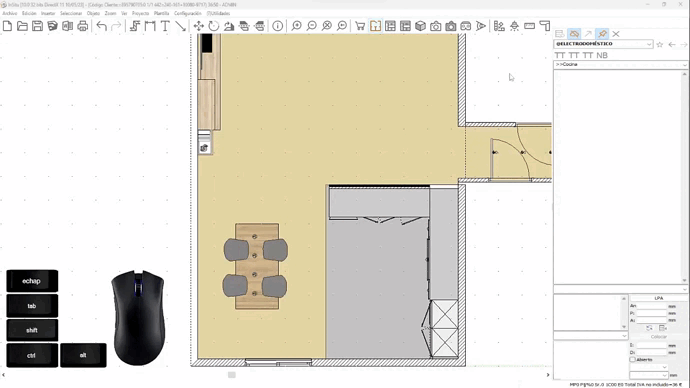The height and width of the screenshot is (388, 690).
Task: Expand the @ELECTRODOMÉSTICO catalog dropdown
Action: coord(603,44)
